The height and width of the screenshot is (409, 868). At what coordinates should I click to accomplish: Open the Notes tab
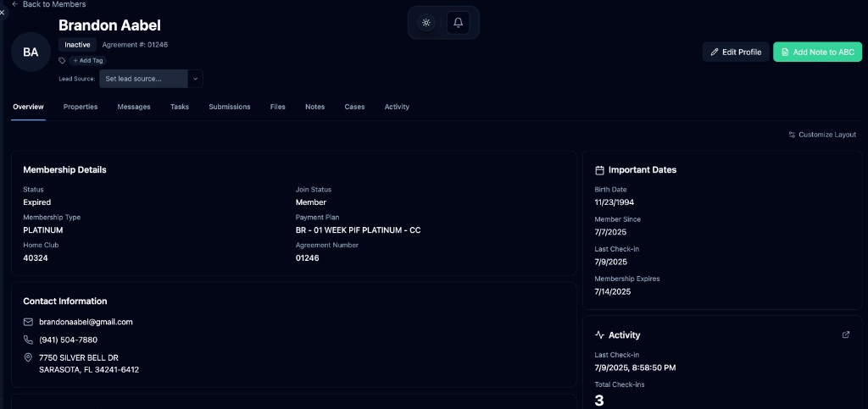pyautogui.click(x=315, y=107)
